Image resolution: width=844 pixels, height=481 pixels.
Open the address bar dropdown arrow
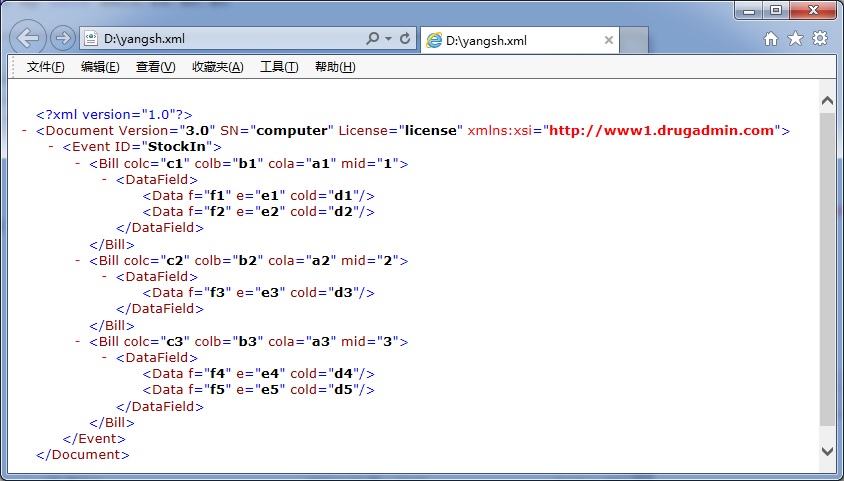pyautogui.click(x=388, y=39)
